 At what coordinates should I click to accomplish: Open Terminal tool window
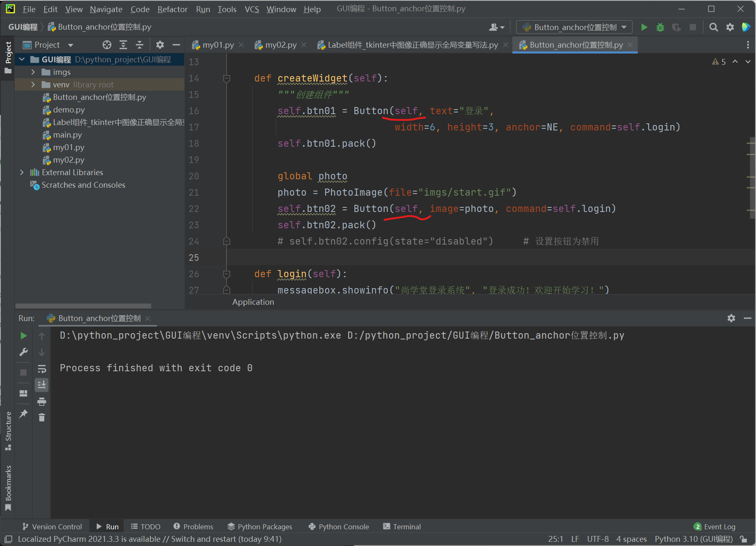[402, 527]
